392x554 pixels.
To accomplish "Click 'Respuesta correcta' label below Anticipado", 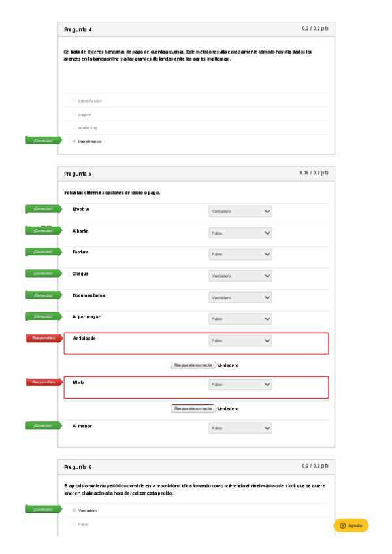I will click(193, 365).
